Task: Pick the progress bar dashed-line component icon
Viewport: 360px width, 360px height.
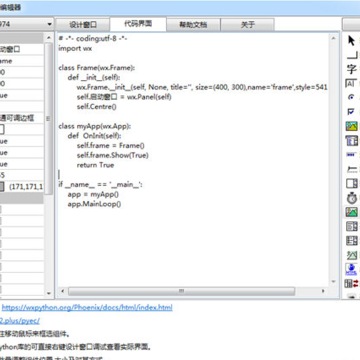Action: pos(351,155)
